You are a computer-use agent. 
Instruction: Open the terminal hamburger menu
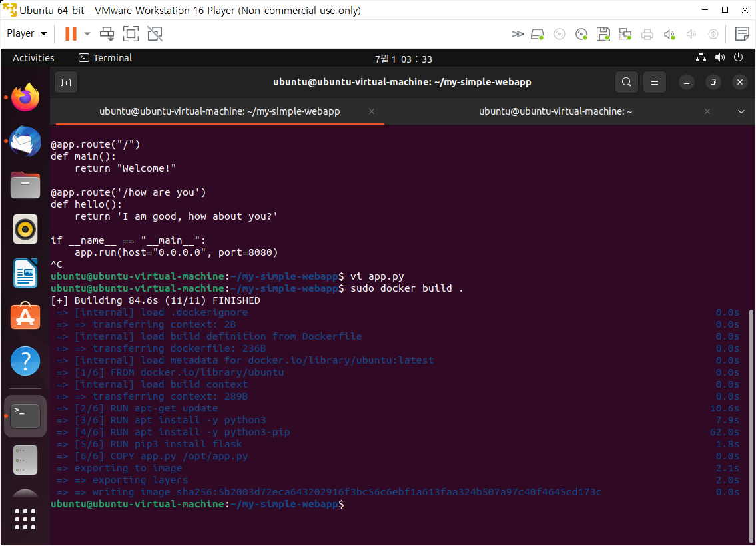point(654,82)
